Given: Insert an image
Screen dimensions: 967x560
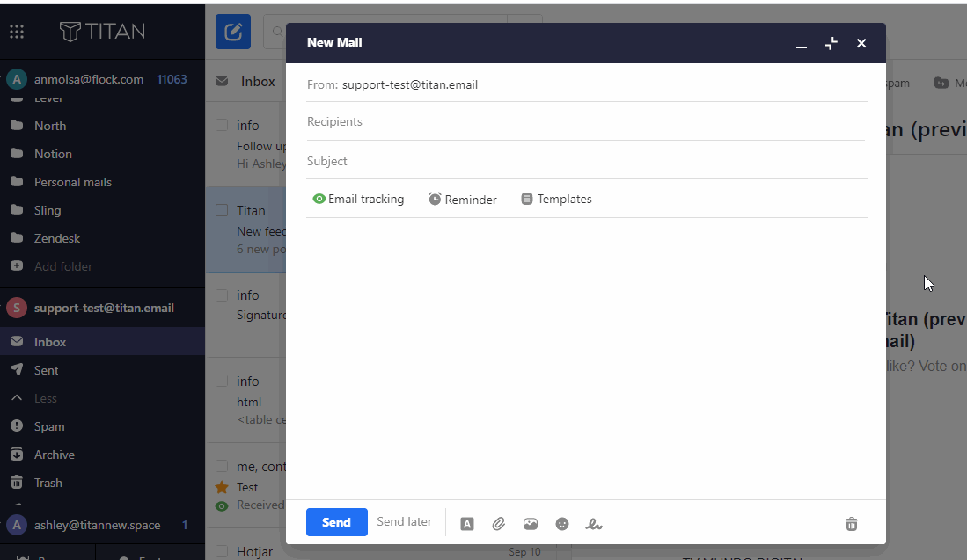Looking at the screenshot, I should (x=531, y=524).
